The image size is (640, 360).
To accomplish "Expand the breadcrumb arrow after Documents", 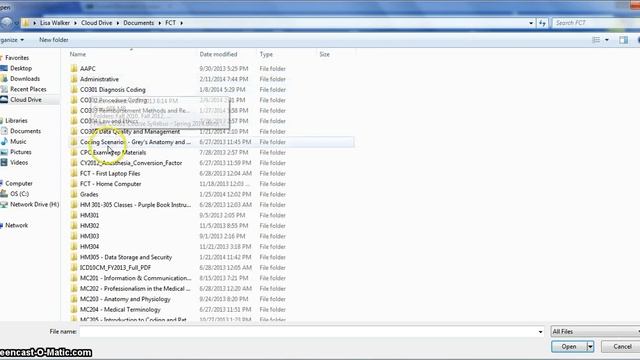I will [160, 23].
